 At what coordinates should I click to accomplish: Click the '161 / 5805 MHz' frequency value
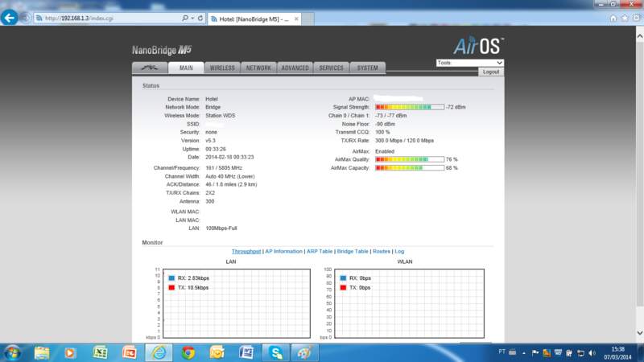coord(224,168)
